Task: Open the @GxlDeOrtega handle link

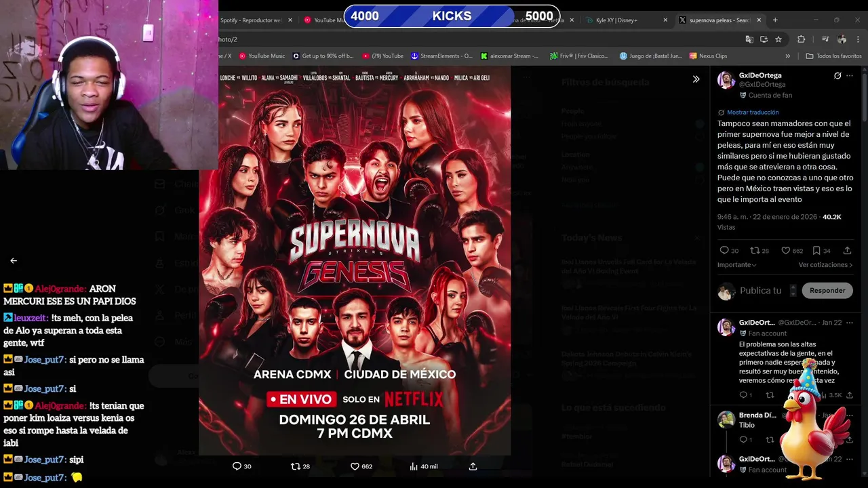Action: (762, 85)
